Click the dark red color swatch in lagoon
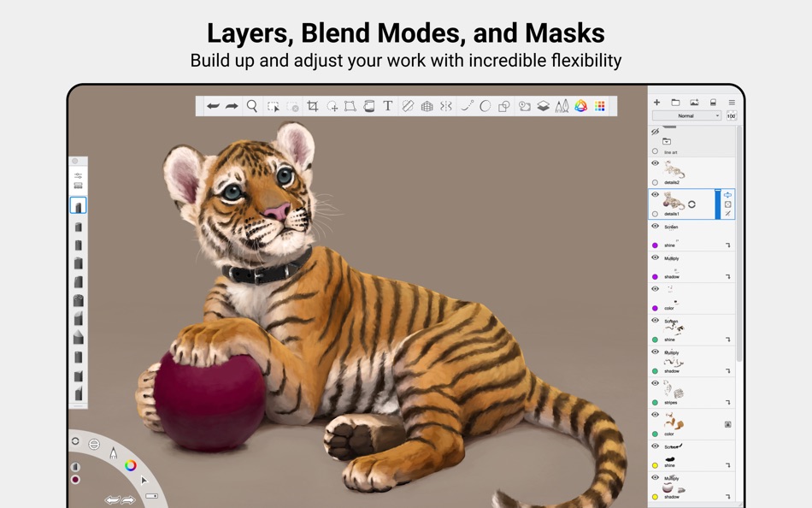The height and width of the screenshot is (508, 812). click(75, 480)
